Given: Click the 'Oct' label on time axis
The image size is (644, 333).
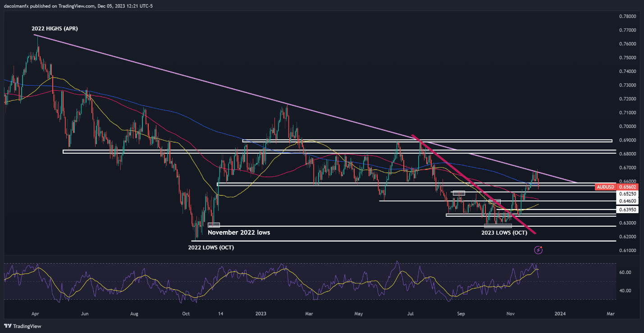Looking at the screenshot, I should pyautogui.click(x=186, y=313).
